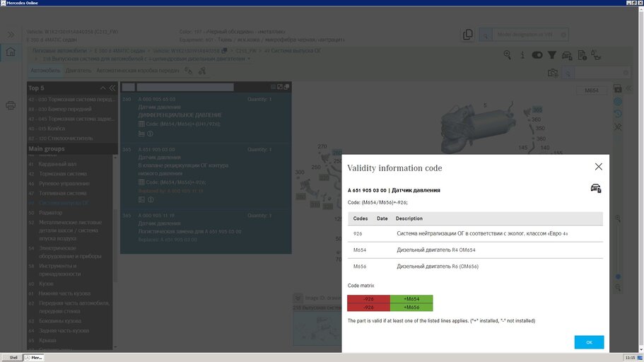This screenshot has width=644, height=362.
Task: Open the document info toolbar icon
Action: [x=582, y=55]
